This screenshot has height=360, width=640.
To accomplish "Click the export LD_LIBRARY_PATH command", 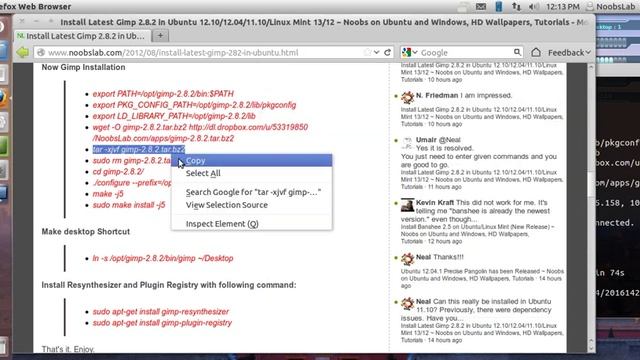I will [x=174, y=116].
